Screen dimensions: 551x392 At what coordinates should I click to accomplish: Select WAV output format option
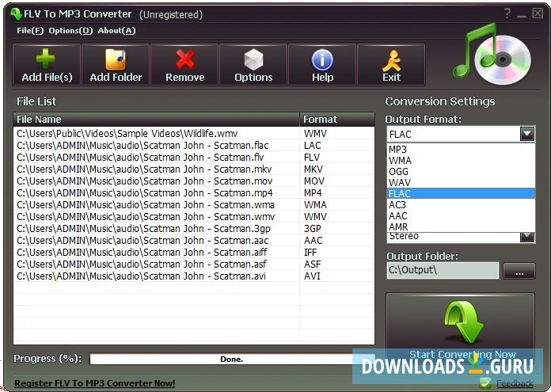pos(461,182)
